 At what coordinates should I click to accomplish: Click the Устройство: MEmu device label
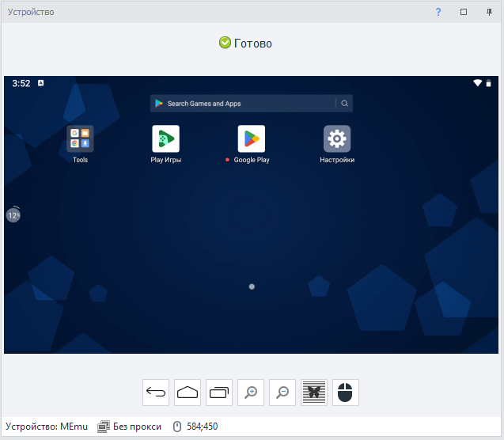pyautogui.click(x=47, y=427)
